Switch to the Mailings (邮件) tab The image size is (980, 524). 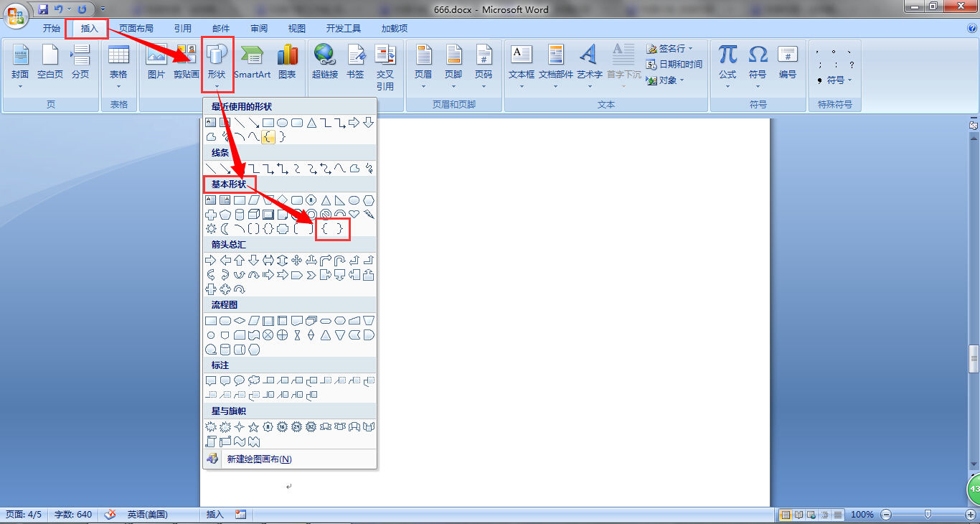click(221, 29)
